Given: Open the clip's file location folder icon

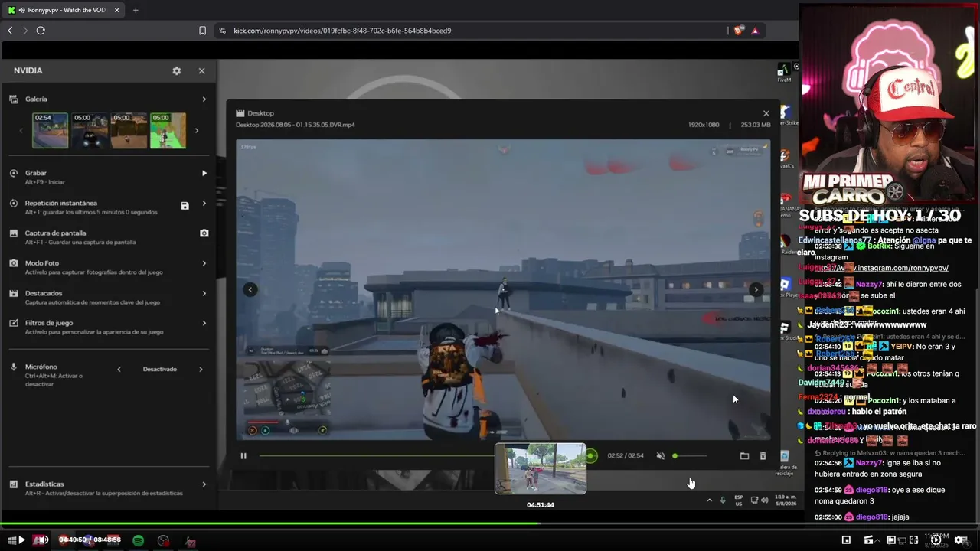Looking at the screenshot, I should tap(744, 455).
